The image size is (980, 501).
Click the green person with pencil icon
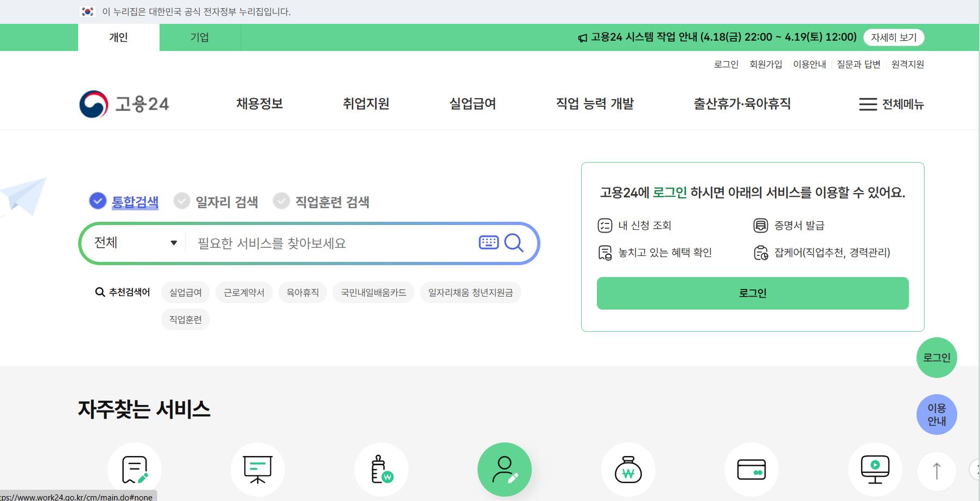click(505, 470)
